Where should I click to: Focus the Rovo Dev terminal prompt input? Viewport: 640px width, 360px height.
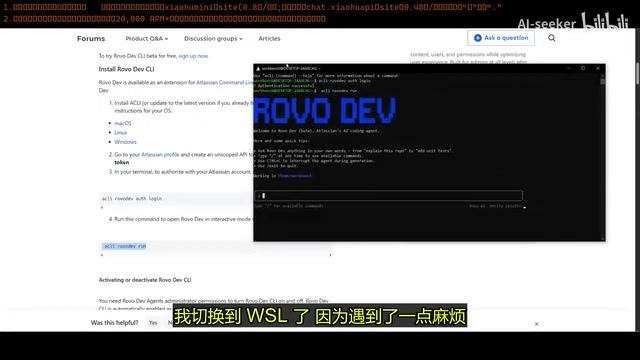pyautogui.click(x=388, y=196)
